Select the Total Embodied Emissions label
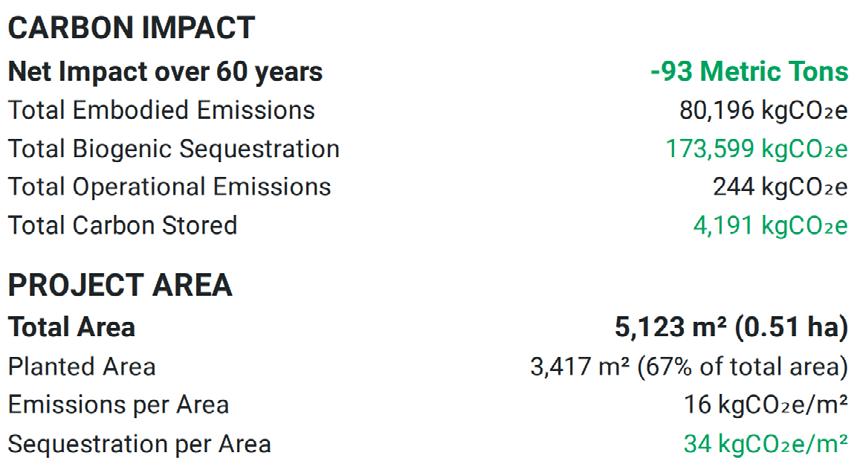This screenshot has width=860, height=467. (x=161, y=110)
